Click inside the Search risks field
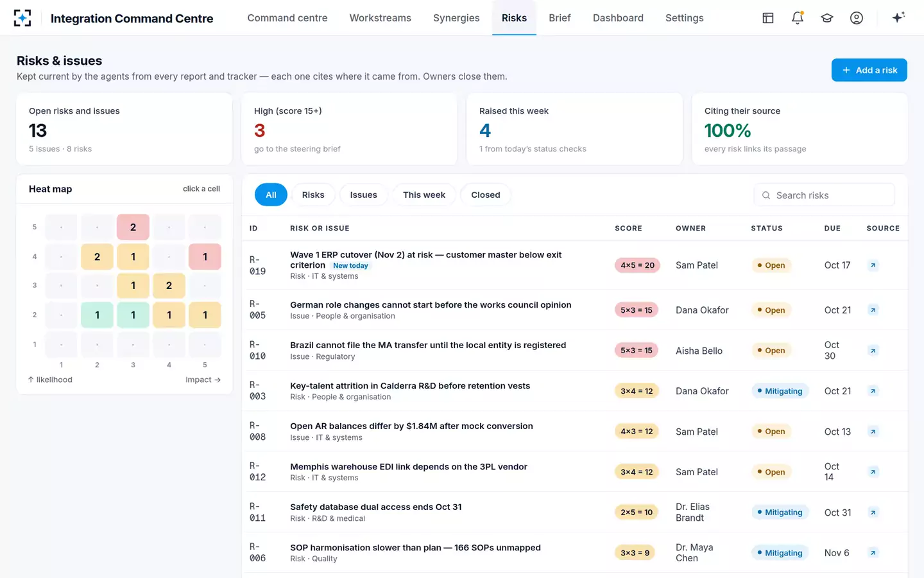 coord(825,195)
